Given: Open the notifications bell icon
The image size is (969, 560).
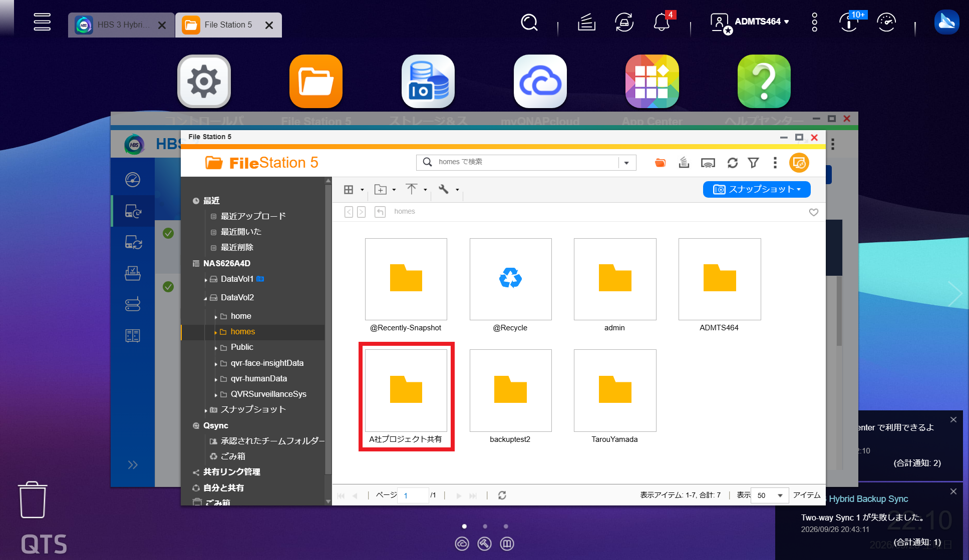Looking at the screenshot, I should [x=662, y=23].
